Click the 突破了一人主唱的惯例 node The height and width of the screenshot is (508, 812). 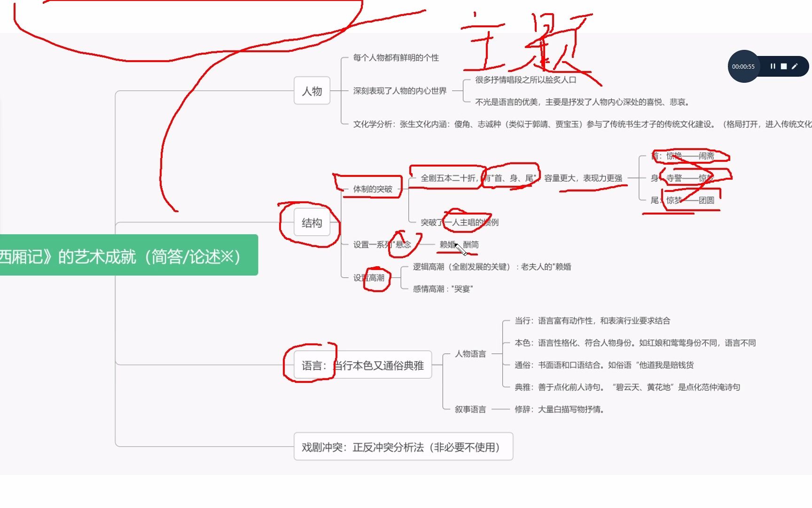(x=460, y=222)
